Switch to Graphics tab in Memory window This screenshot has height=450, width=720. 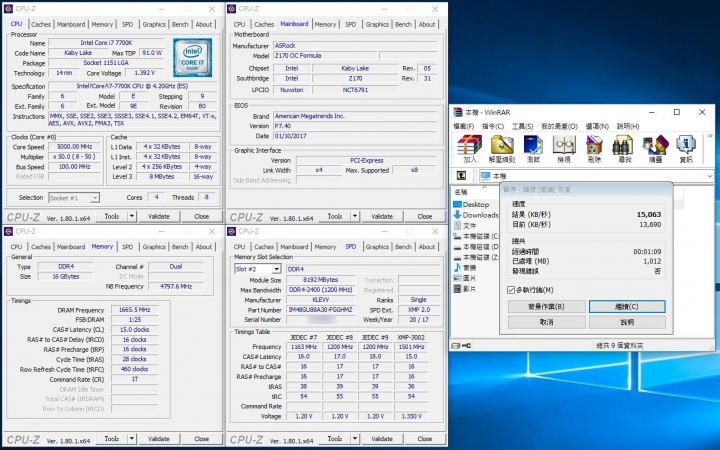(x=154, y=247)
